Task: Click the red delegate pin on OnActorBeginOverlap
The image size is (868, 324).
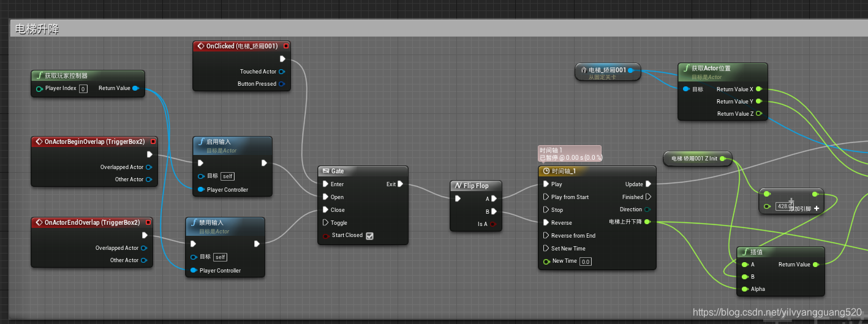Action: 153,141
